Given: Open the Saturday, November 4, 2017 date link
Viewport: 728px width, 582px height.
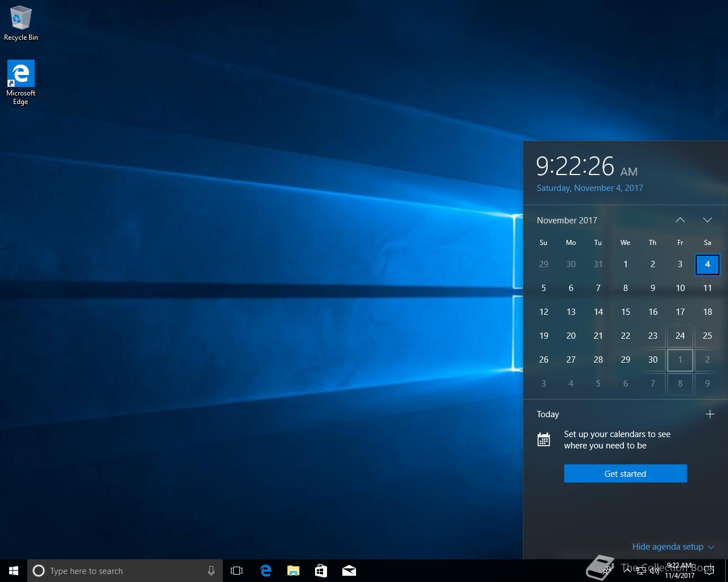Looking at the screenshot, I should tap(590, 188).
